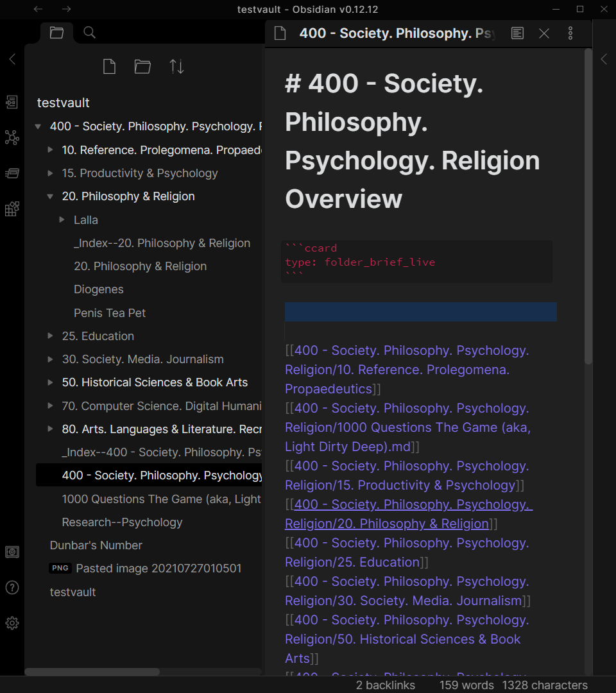Follow link to 25. Education

(x=407, y=552)
